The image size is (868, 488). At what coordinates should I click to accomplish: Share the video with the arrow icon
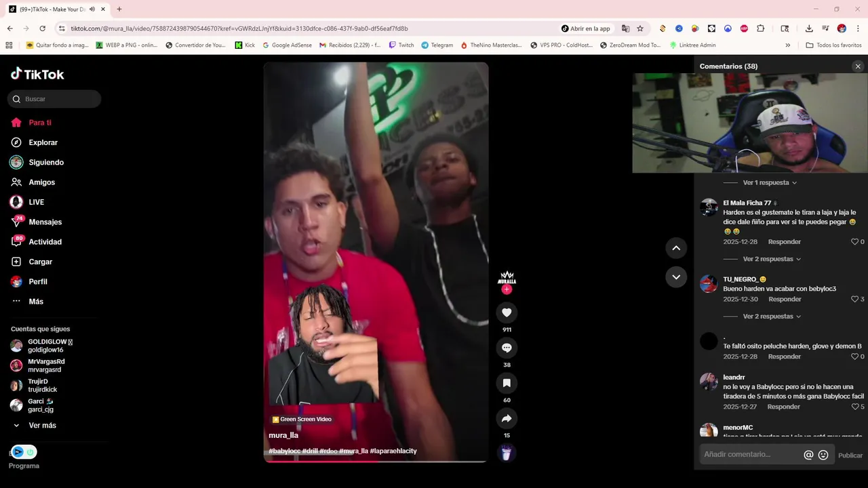(x=507, y=418)
